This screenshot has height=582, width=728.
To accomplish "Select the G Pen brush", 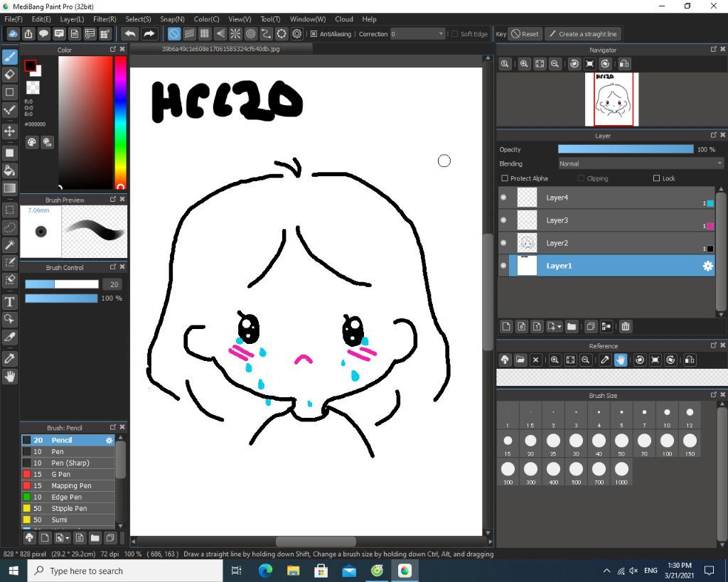I will [x=68, y=474].
